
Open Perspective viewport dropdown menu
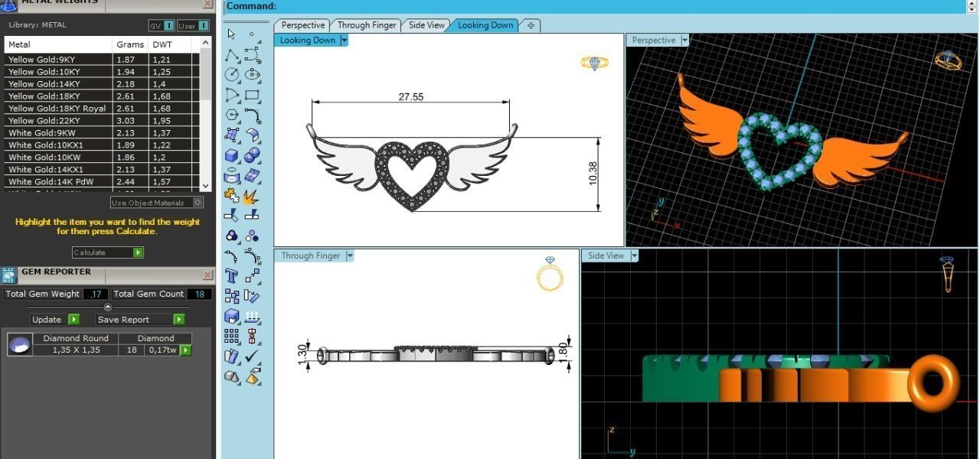click(684, 41)
